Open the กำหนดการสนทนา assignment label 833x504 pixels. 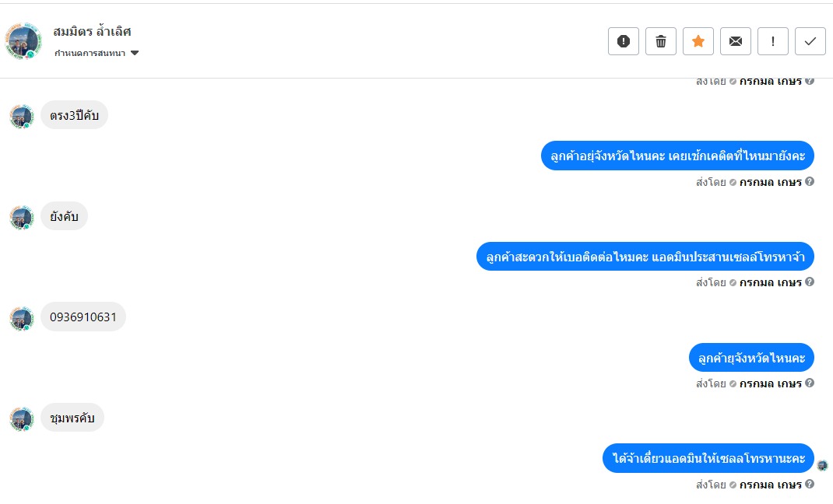(x=90, y=53)
